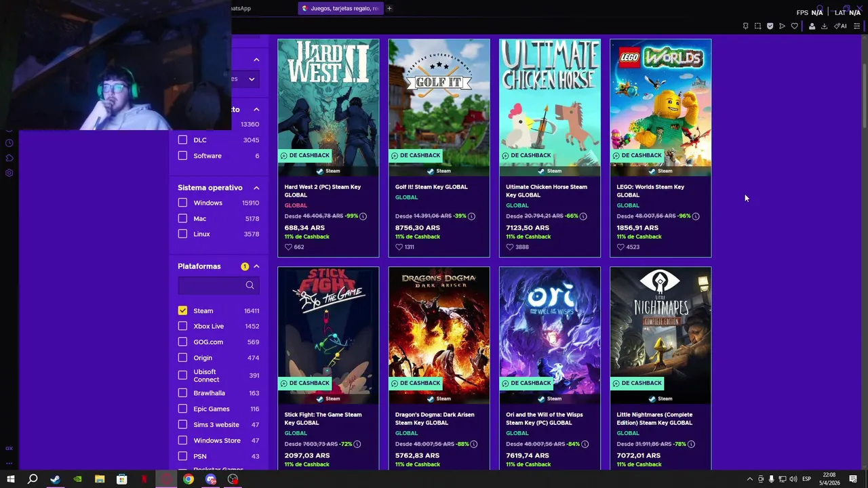Show hidden system tray icons
This screenshot has width=868, height=488.
(x=749, y=479)
